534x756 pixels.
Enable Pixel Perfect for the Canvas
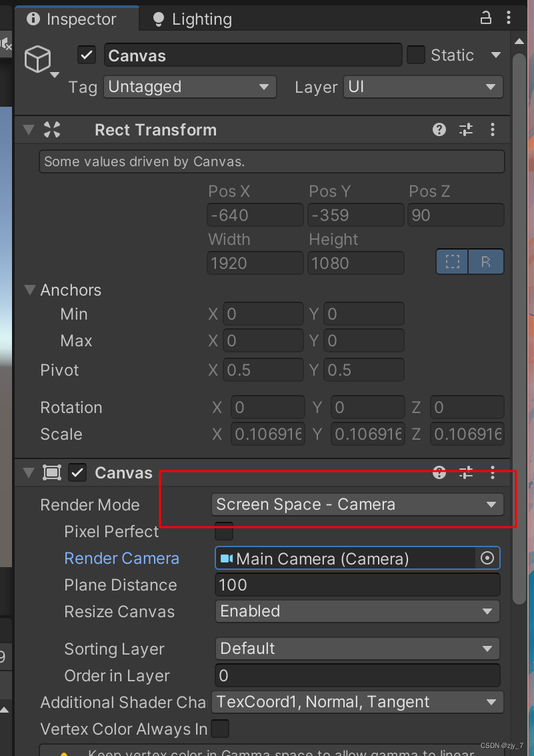[x=223, y=531]
